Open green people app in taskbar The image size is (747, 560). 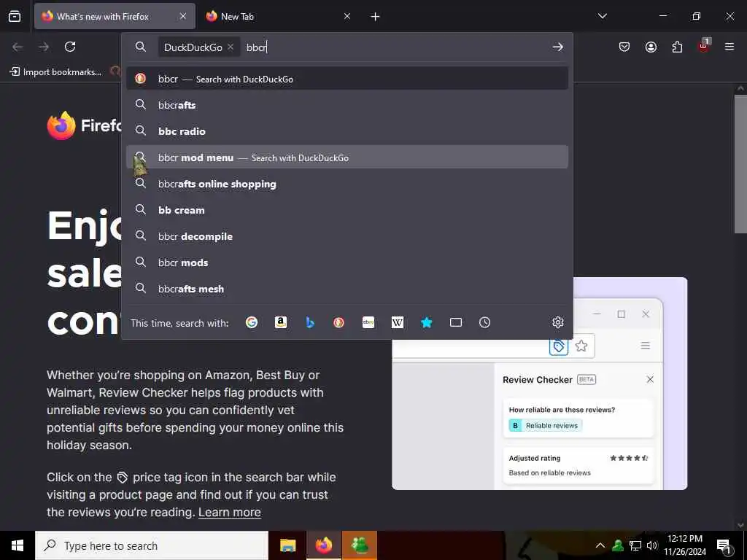(360, 545)
